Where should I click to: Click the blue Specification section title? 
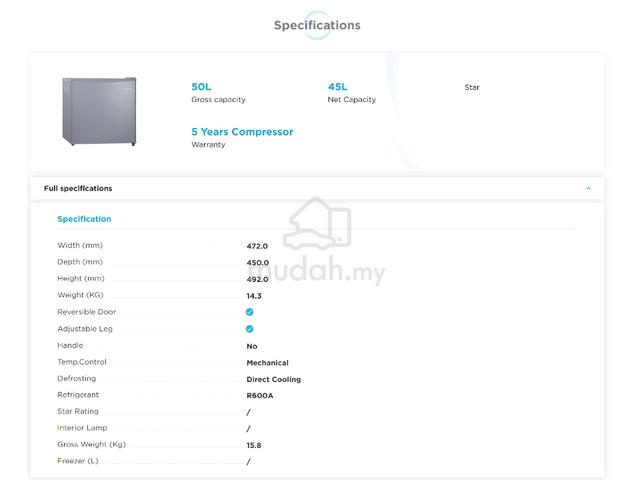coord(84,219)
